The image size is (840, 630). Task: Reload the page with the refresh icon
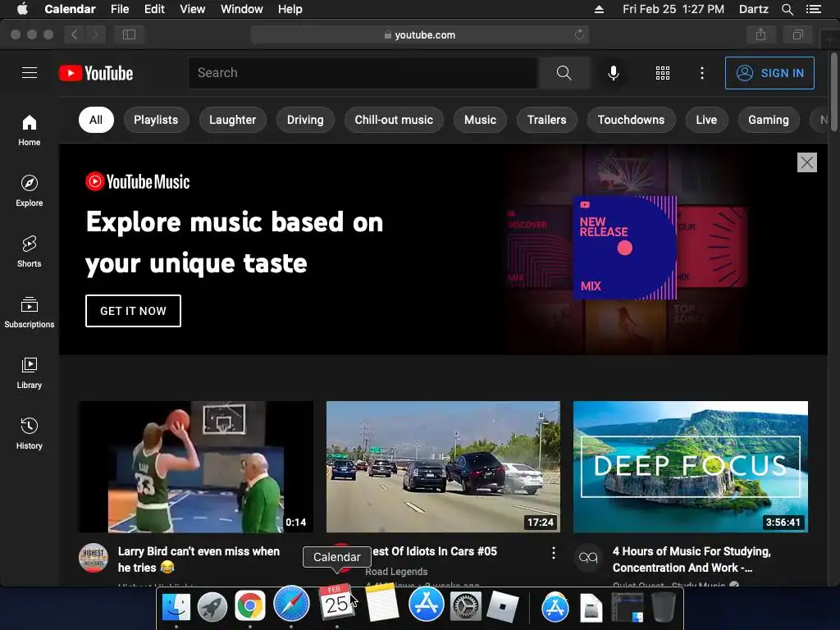coord(579,34)
